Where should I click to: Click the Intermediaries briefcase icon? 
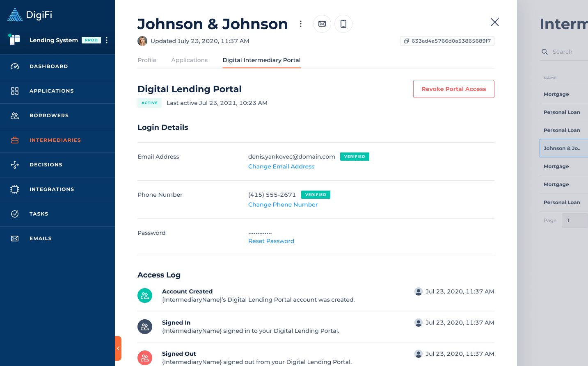click(15, 140)
